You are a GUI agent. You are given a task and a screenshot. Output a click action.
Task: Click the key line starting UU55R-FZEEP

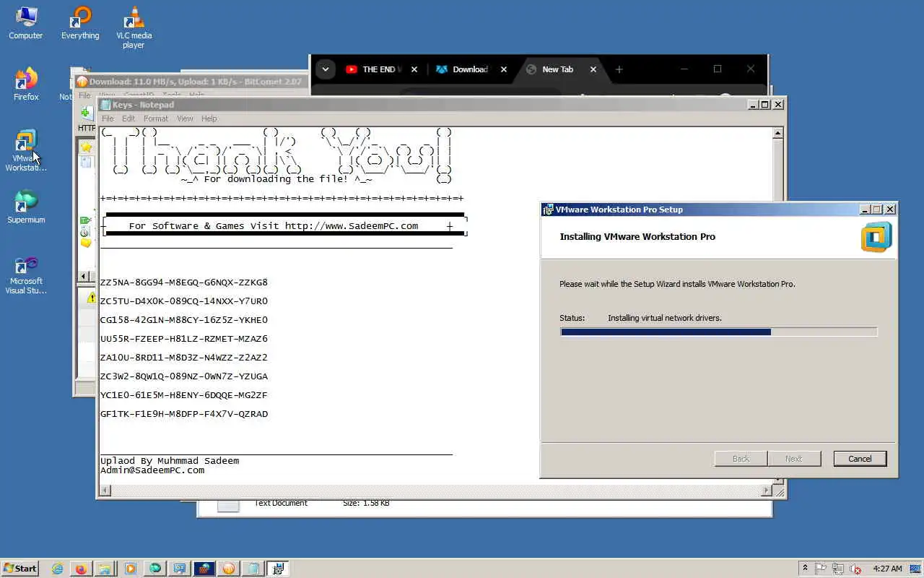coord(184,339)
